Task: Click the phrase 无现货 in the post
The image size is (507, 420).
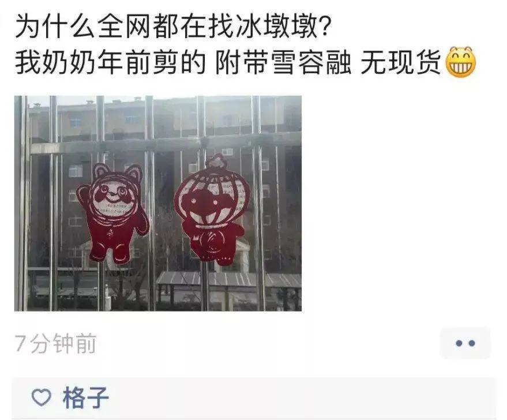Action: (x=401, y=62)
